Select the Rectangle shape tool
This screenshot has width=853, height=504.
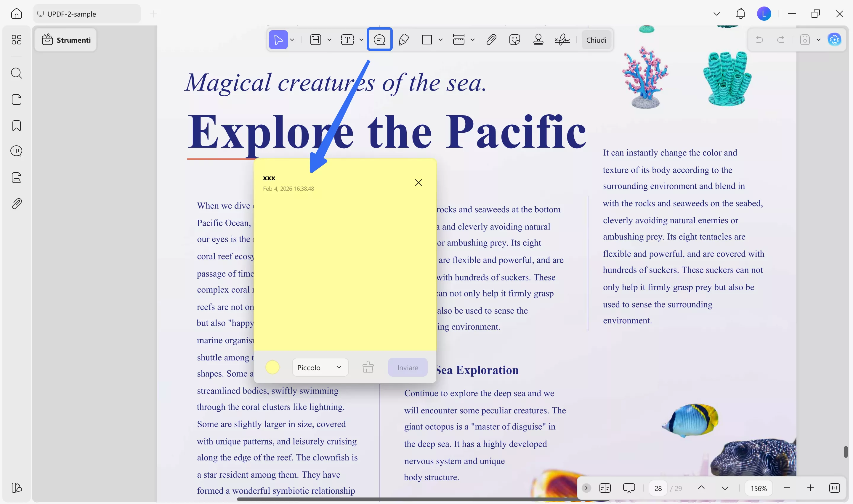pyautogui.click(x=427, y=39)
